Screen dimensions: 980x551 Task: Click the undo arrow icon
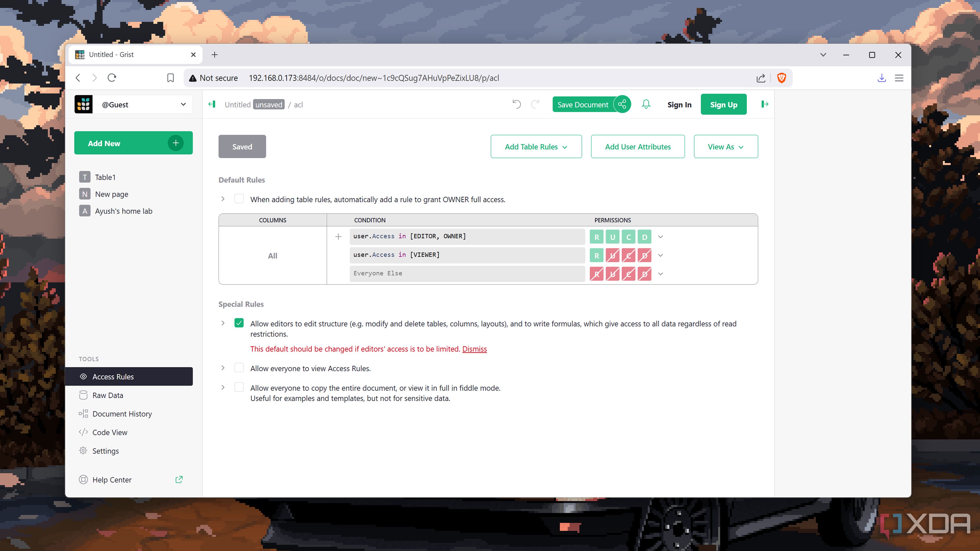[516, 104]
